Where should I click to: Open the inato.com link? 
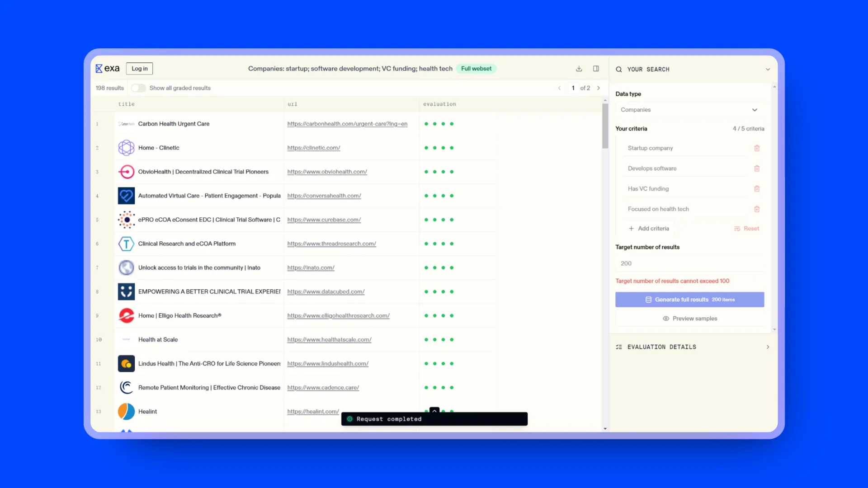pos(311,267)
